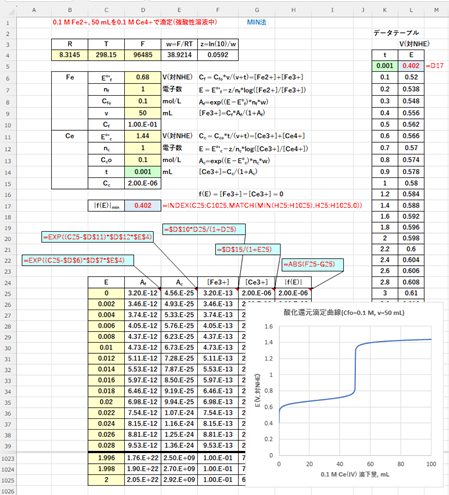Click the chart title 酸化還元滴定曲線
Viewport: 449px width, 495px height.
344,313
